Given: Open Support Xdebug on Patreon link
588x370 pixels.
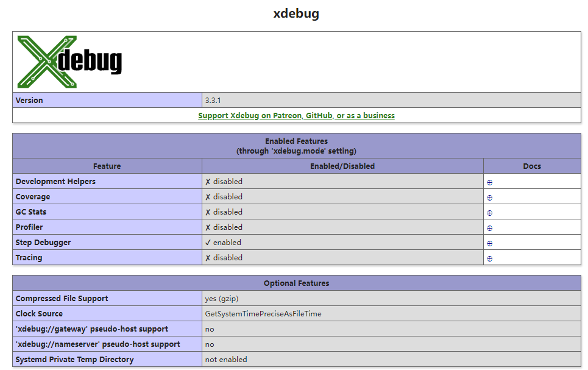Looking at the screenshot, I should [296, 116].
